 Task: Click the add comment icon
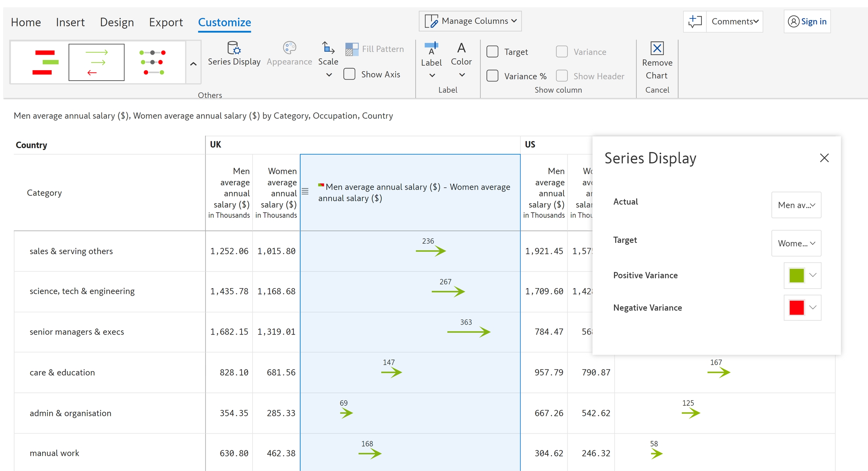pyautogui.click(x=695, y=21)
